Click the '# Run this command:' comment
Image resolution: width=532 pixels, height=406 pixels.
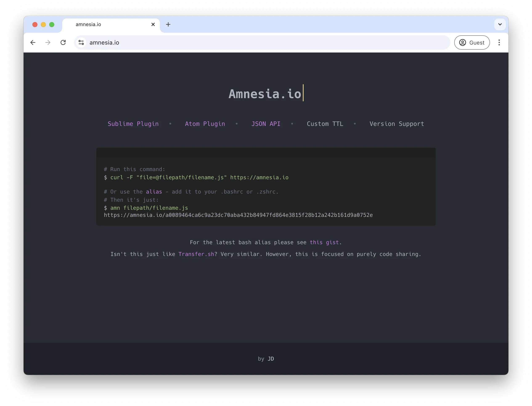(134, 169)
